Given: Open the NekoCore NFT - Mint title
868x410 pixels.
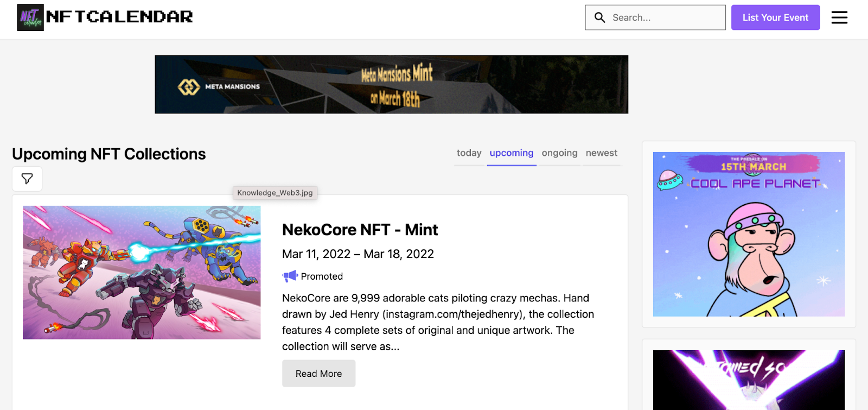Looking at the screenshot, I should pyautogui.click(x=360, y=230).
